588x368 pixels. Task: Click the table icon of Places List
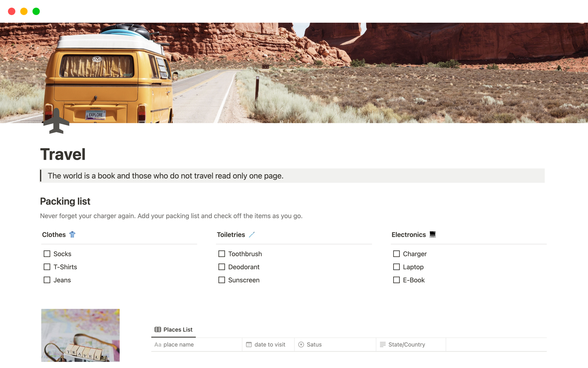158,330
